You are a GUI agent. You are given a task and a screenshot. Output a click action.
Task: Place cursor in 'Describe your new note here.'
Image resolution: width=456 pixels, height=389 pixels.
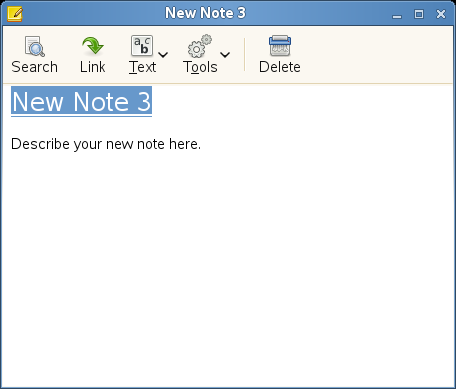(x=106, y=144)
